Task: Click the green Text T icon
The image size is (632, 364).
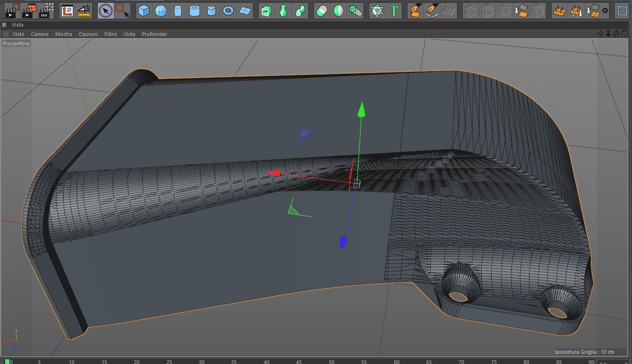Action: pos(394,11)
